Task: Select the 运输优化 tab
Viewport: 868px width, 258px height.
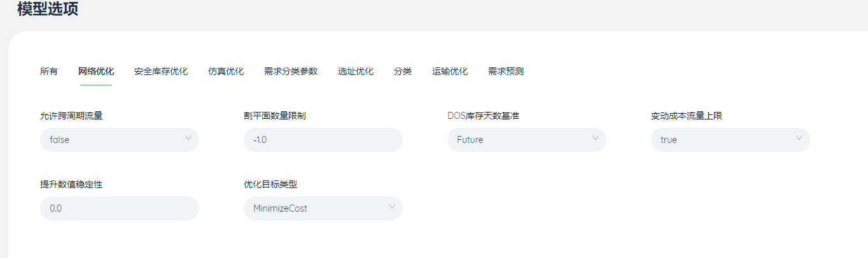Action: 450,71
